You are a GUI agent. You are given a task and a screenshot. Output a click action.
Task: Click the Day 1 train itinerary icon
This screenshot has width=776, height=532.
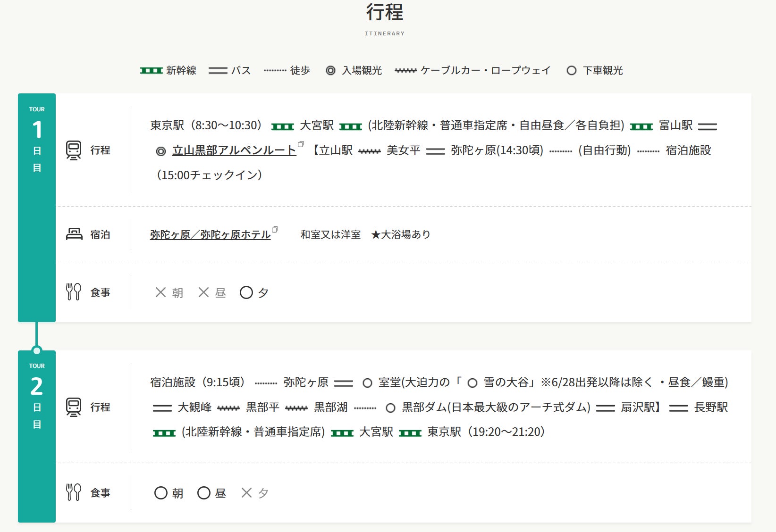(x=74, y=150)
